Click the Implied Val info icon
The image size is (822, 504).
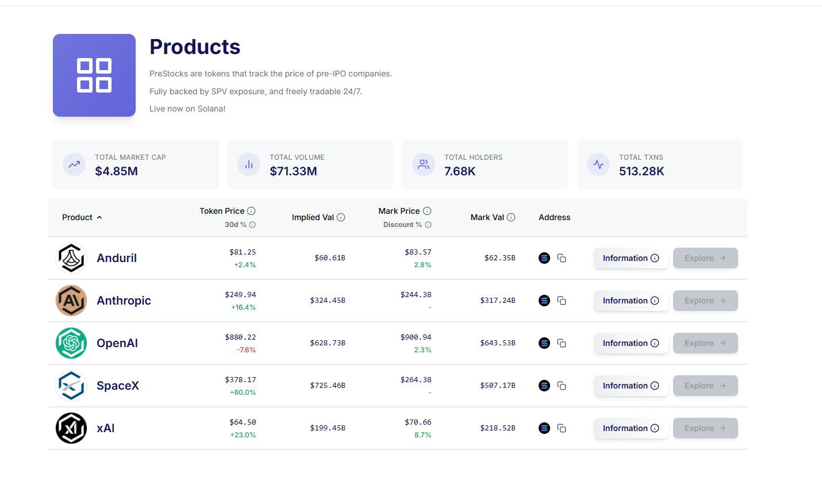click(x=341, y=217)
